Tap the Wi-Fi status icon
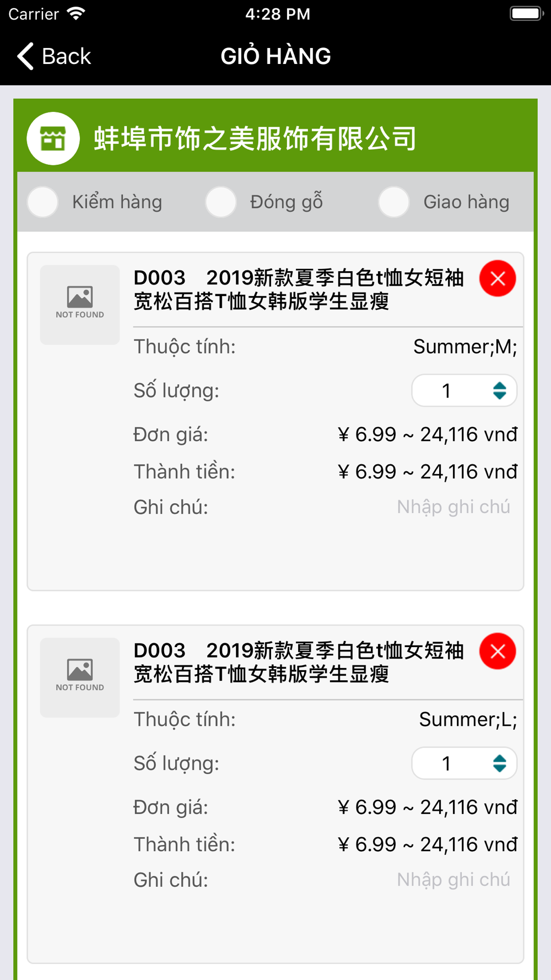Image resolution: width=551 pixels, height=980 pixels. pyautogui.click(x=77, y=14)
